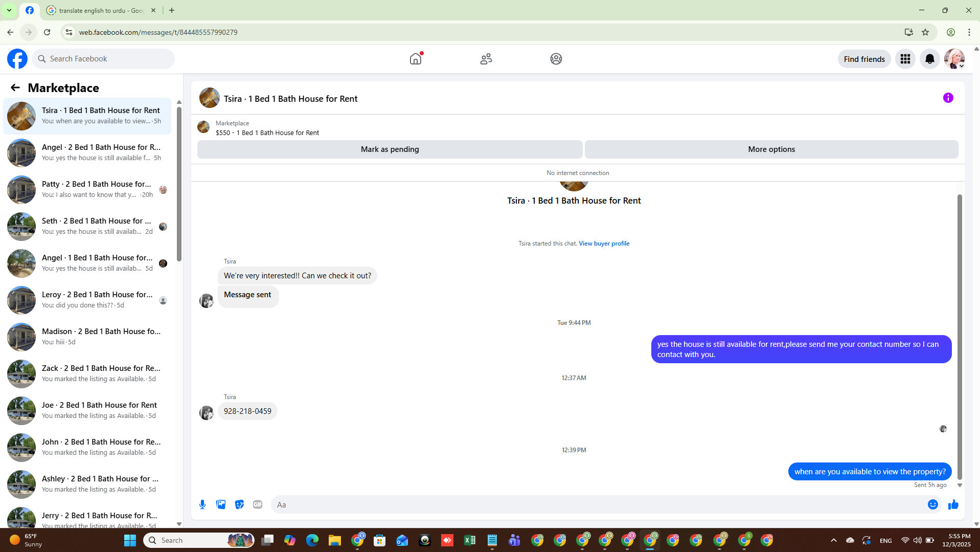Launch Microsoft Edge from taskbar
This screenshot has height=552, width=980.
[x=312, y=540]
